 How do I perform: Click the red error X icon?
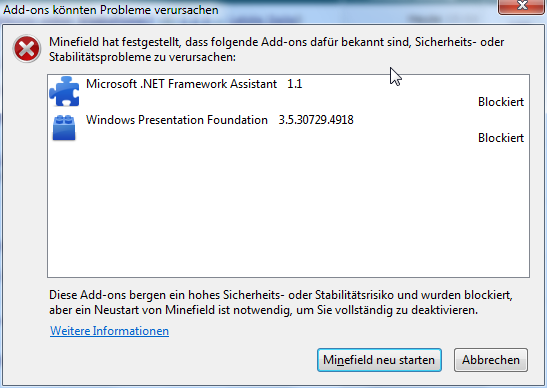coord(27,49)
